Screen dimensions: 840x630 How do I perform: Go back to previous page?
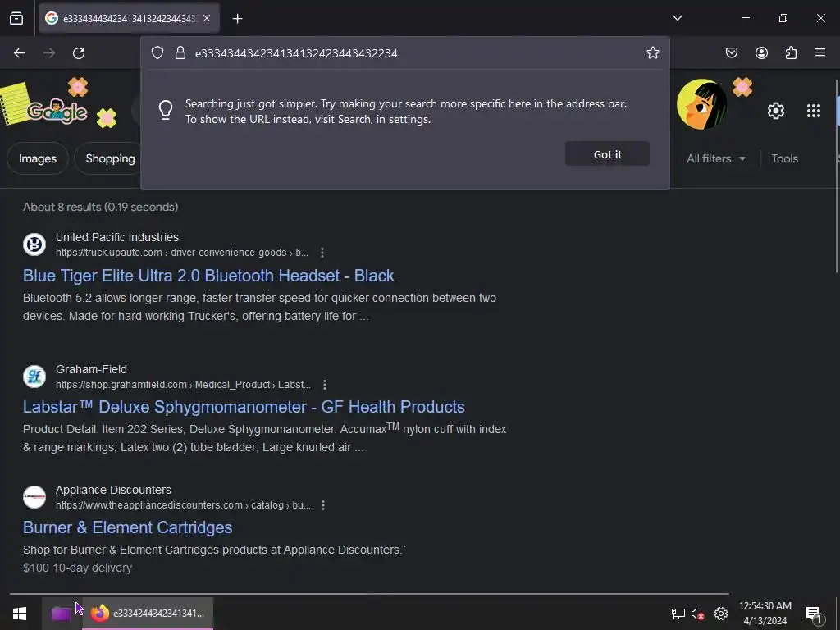click(x=20, y=53)
